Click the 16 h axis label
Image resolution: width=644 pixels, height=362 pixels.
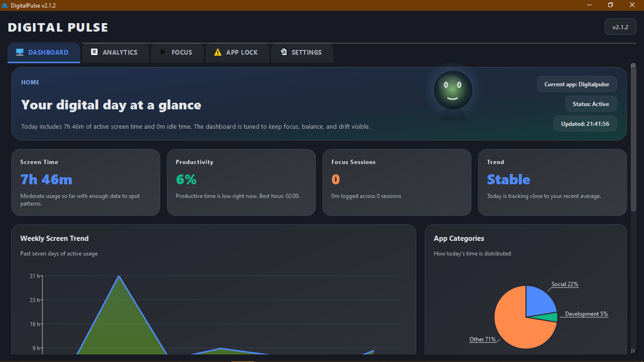(x=35, y=324)
